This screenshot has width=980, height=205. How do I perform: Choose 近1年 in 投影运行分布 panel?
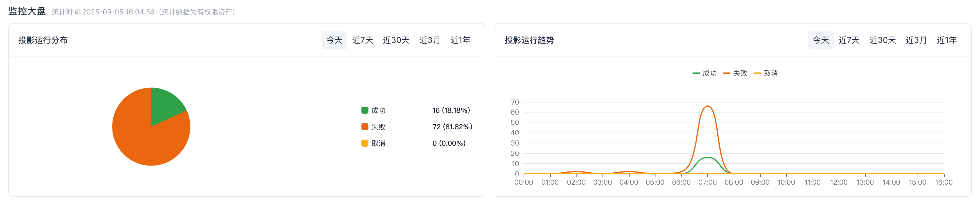coord(460,40)
